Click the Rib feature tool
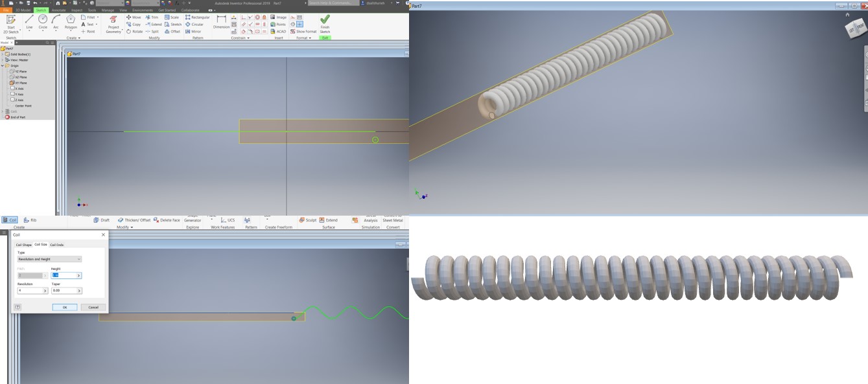The height and width of the screenshot is (384, 868). point(30,220)
